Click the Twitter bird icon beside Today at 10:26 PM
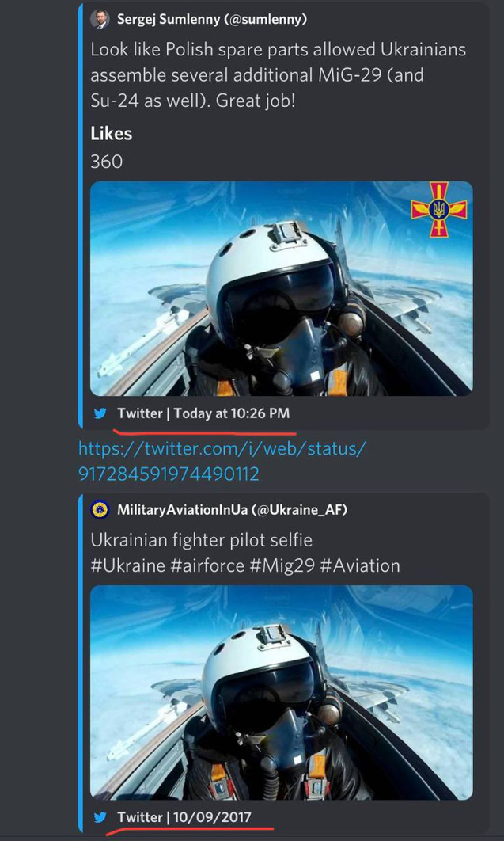 pyautogui.click(x=100, y=413)
